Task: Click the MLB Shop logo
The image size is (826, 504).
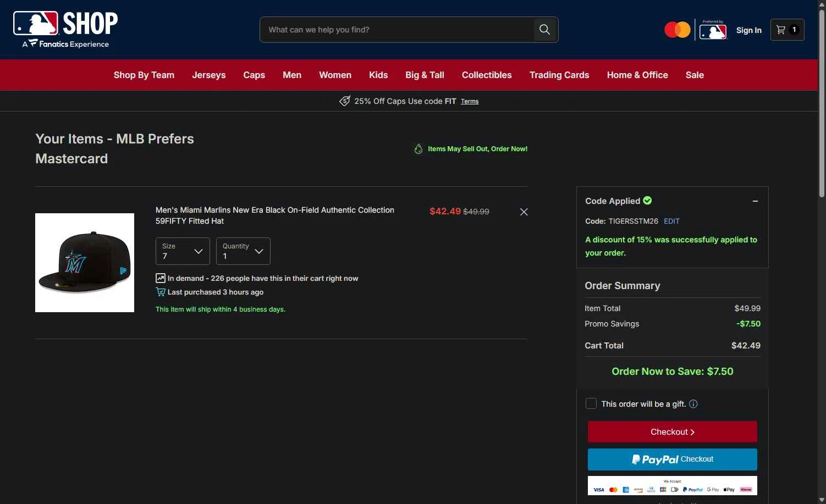Action: click(65, 30)
